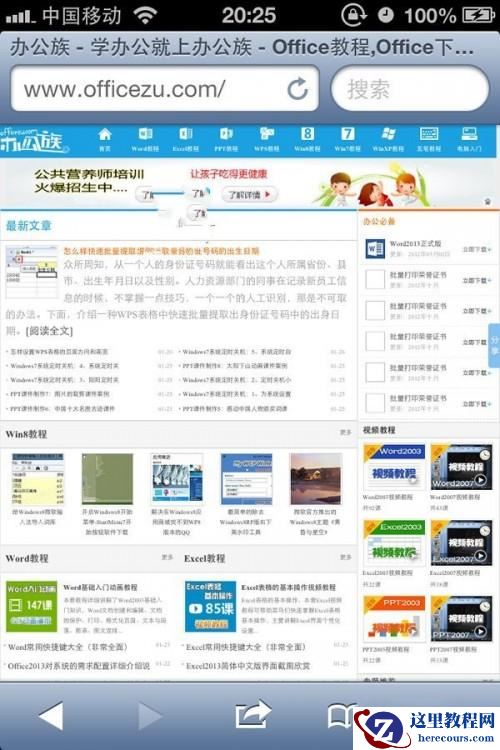Click the 了解详情 button in the banner ad
Viewport: 500px width, 750px height.
[x=249, y=194]
